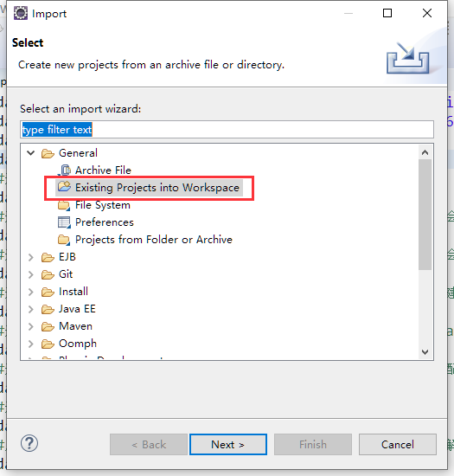The width and height of the screenshot is (454, 476).
Task: Click the disabled Back button
Action: tap(149, 445)
